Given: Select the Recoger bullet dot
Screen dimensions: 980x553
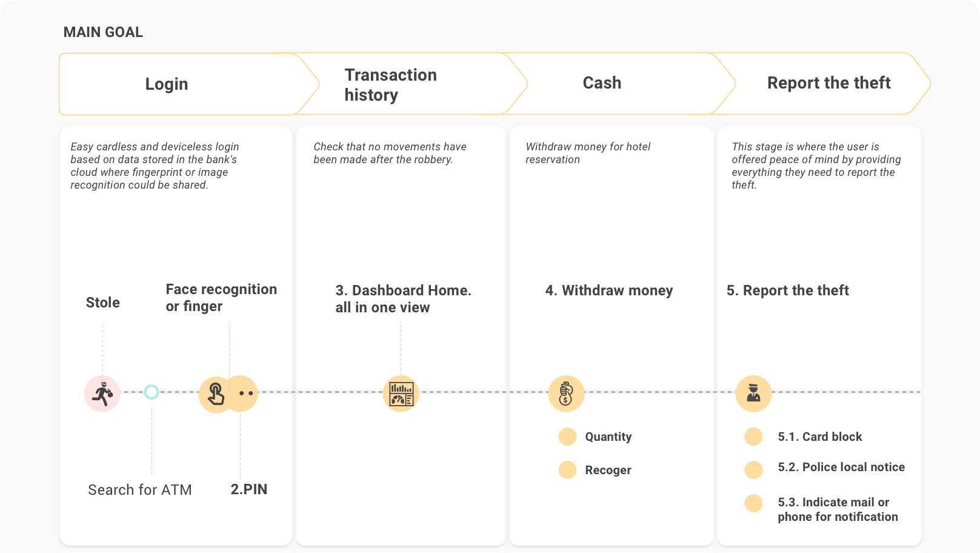Looking at the screenshot, I should coord(567,470).
